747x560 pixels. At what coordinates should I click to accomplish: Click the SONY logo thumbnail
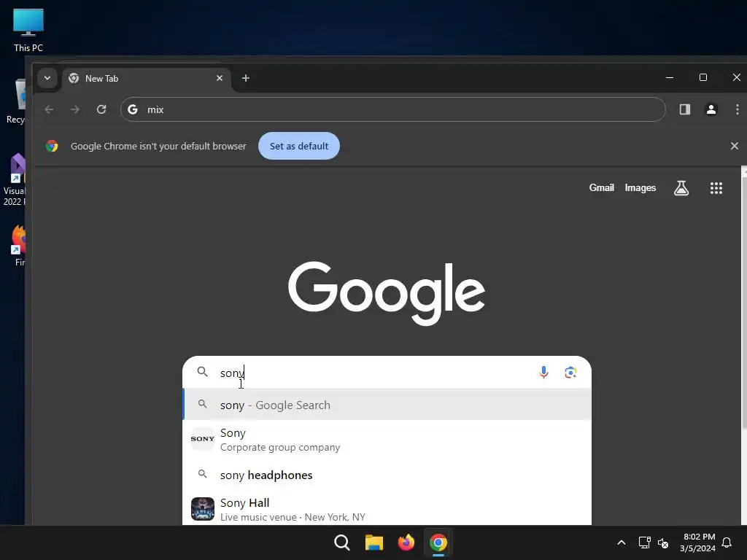coord(203,438)
